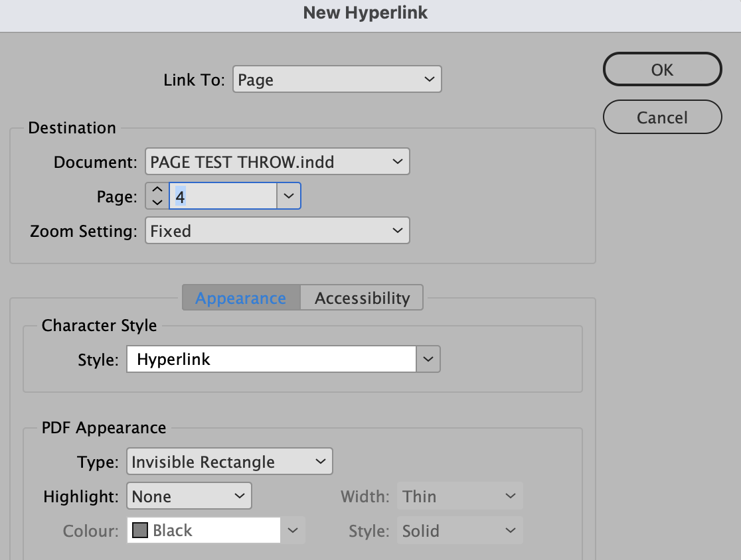Open the Character Style dropdown
The height and width of the screenshot is (560, 741).
tap(428, 359)
